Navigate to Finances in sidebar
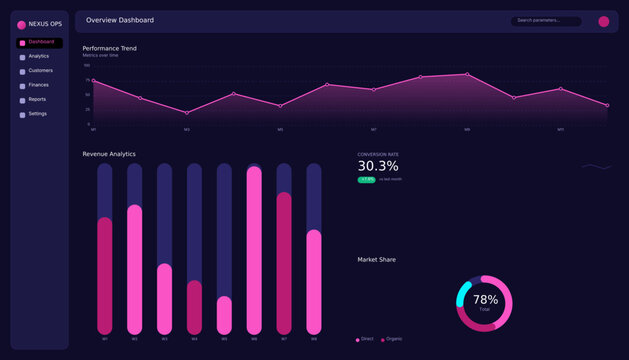The width and height of the screenshot is (629, 360). click(x=39, y=85)
